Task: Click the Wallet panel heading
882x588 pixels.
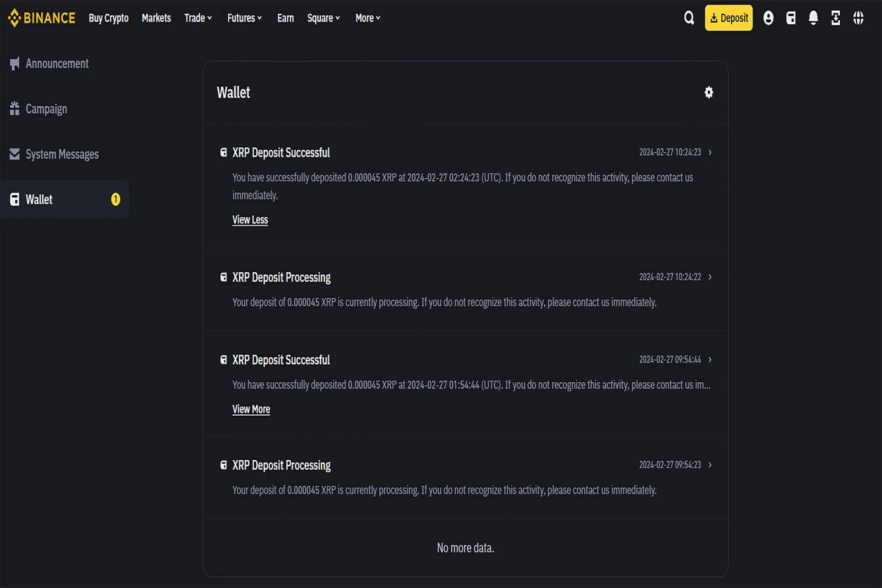Action: tap(233, 92)
